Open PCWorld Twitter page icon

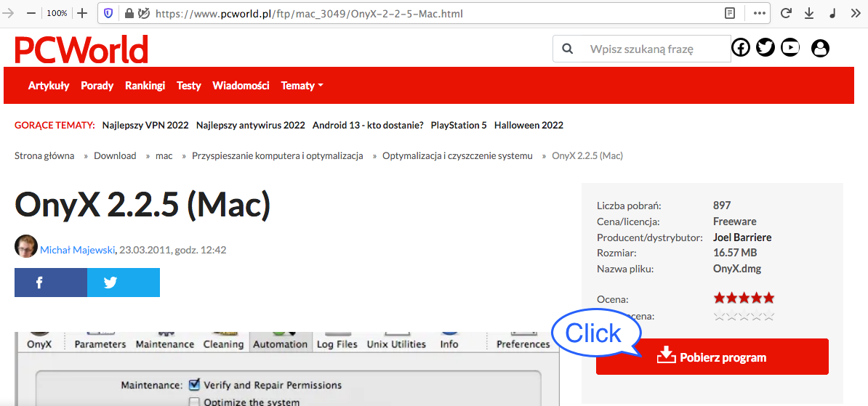click(x=765, y=48)
